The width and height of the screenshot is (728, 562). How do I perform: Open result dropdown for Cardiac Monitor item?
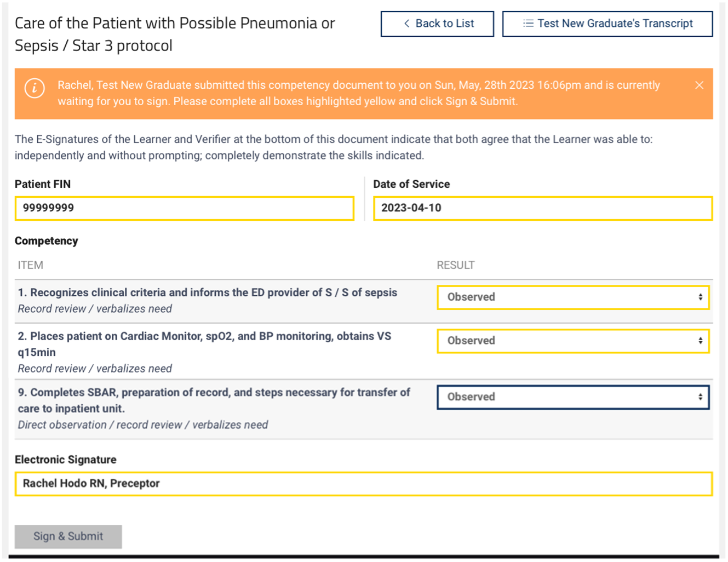[573, 341]
